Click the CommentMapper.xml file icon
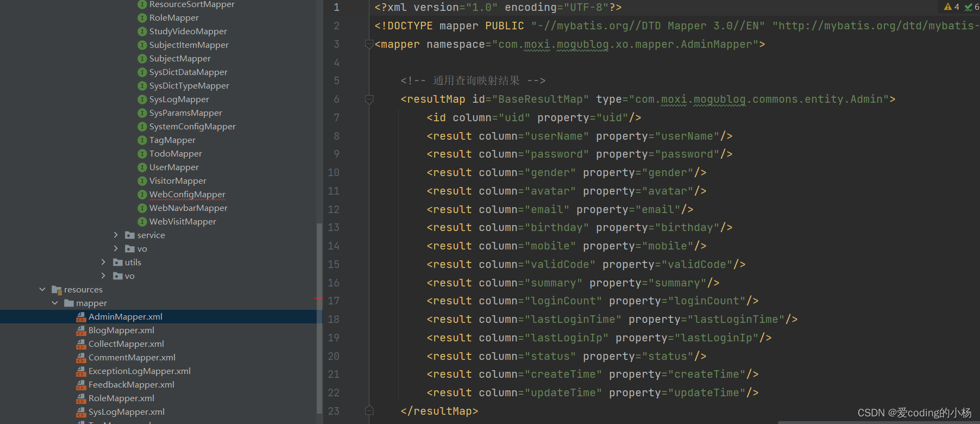 [81, 358]
